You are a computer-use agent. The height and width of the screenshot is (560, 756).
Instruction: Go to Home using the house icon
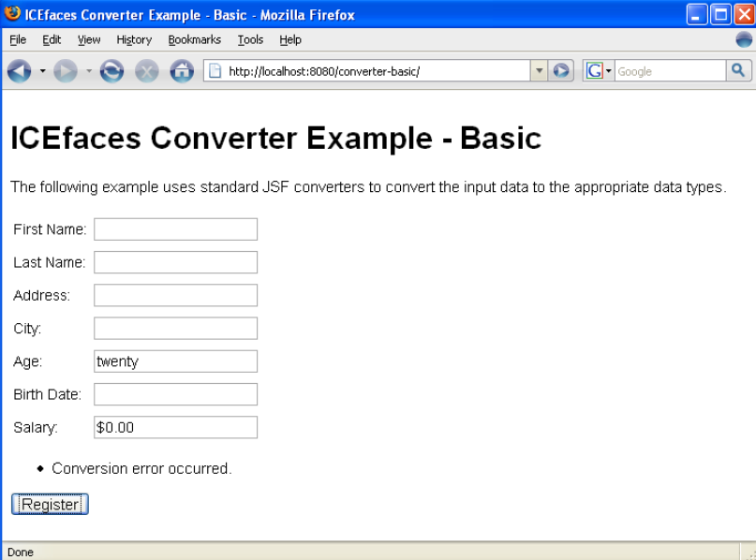click(x=182, y=72)
